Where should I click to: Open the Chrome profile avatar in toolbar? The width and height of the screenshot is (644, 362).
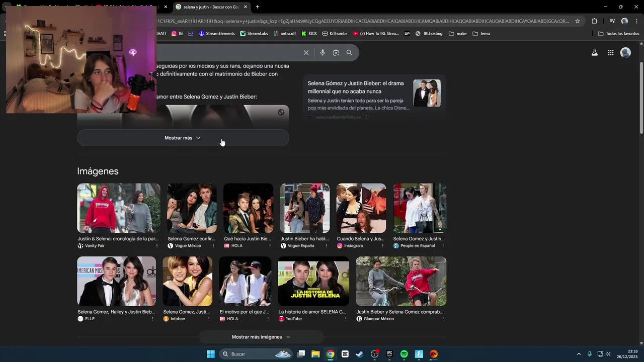(x=624, y=21)
